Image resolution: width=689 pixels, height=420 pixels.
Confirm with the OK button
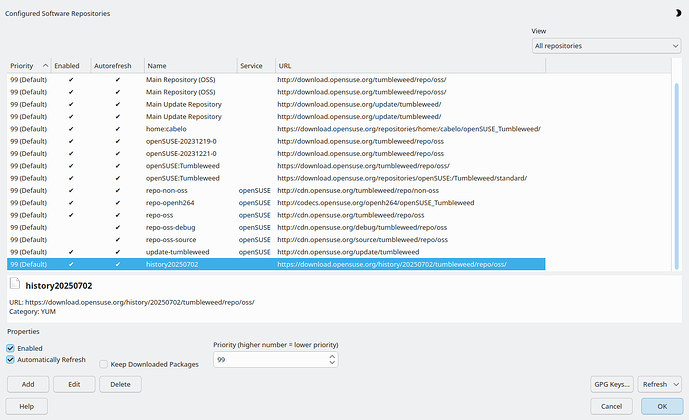pyautogui.click(x=662, y=406)
